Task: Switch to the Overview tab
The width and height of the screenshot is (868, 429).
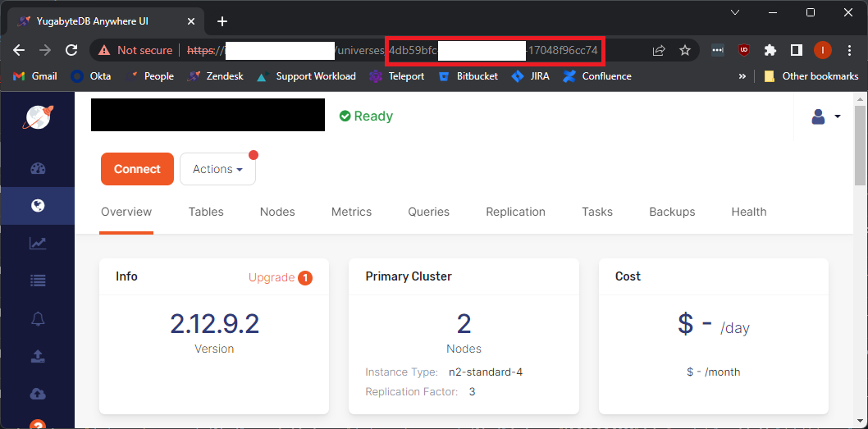Action: [x=126, y=212]
